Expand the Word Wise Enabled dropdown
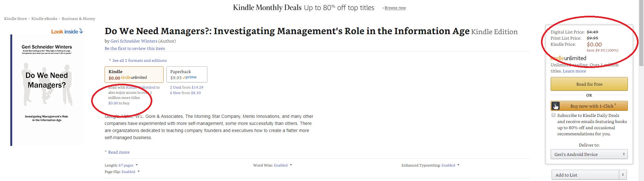Viewport: 644px width, 181px height. pos(291,165)
